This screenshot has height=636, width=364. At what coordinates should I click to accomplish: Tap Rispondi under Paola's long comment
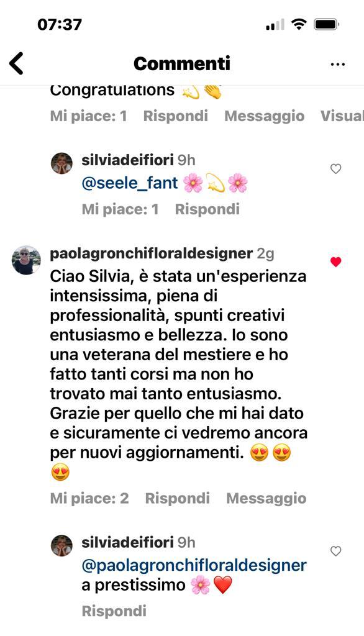point(177,499)
